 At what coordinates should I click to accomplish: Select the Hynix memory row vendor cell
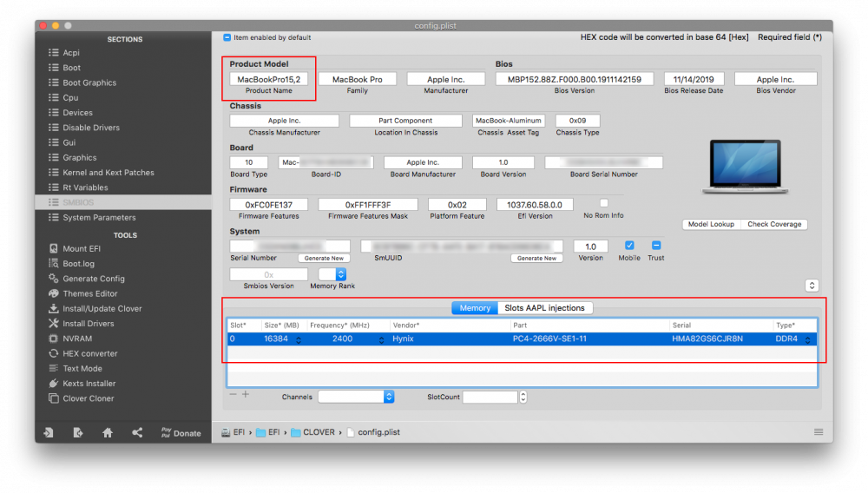(403, 339)
